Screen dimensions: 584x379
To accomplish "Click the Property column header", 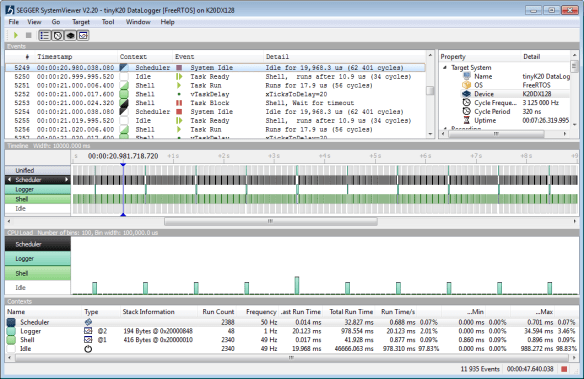I will (x=453, y=57).
